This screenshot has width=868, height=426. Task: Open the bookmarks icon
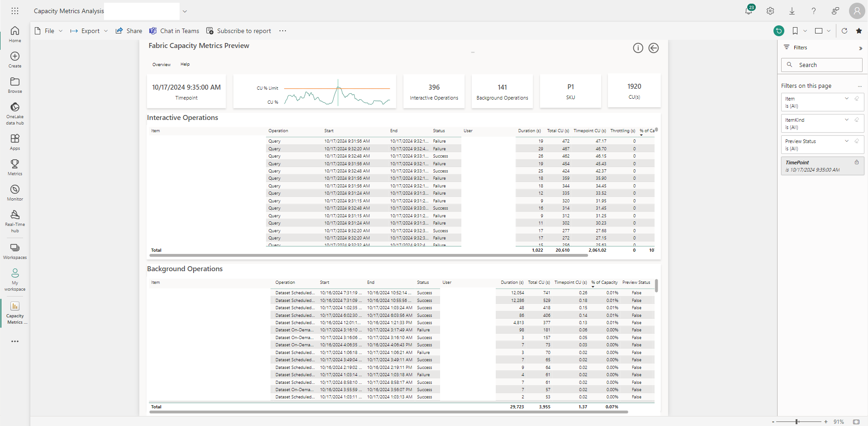pyautogui.click(x=795, y=31)
